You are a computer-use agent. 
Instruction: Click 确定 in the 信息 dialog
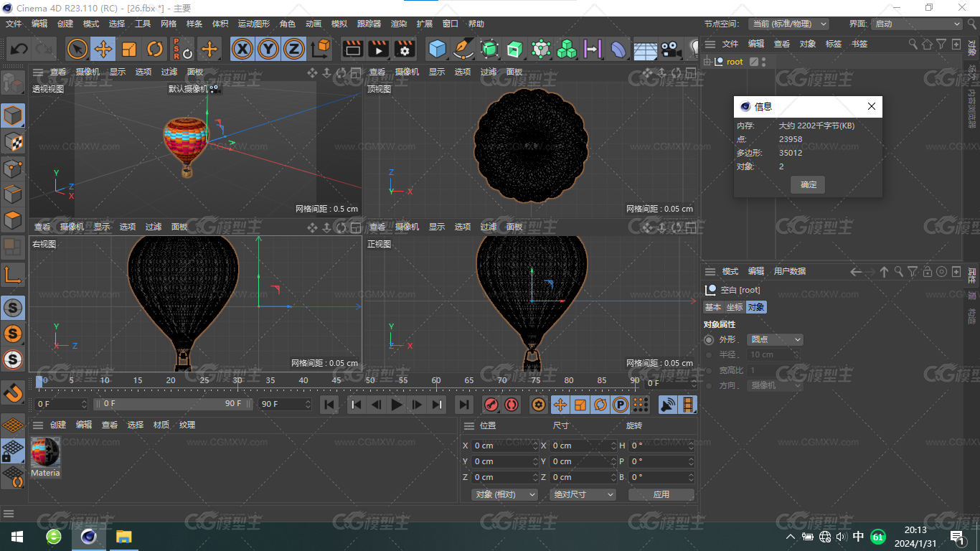[x=809, y=184]
